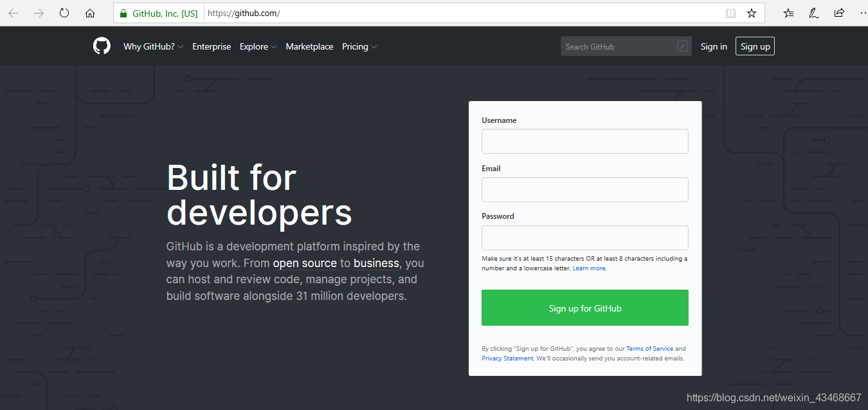Click the Password field label
The height and width of the screenshot is (410, 868).
point(498,216)
